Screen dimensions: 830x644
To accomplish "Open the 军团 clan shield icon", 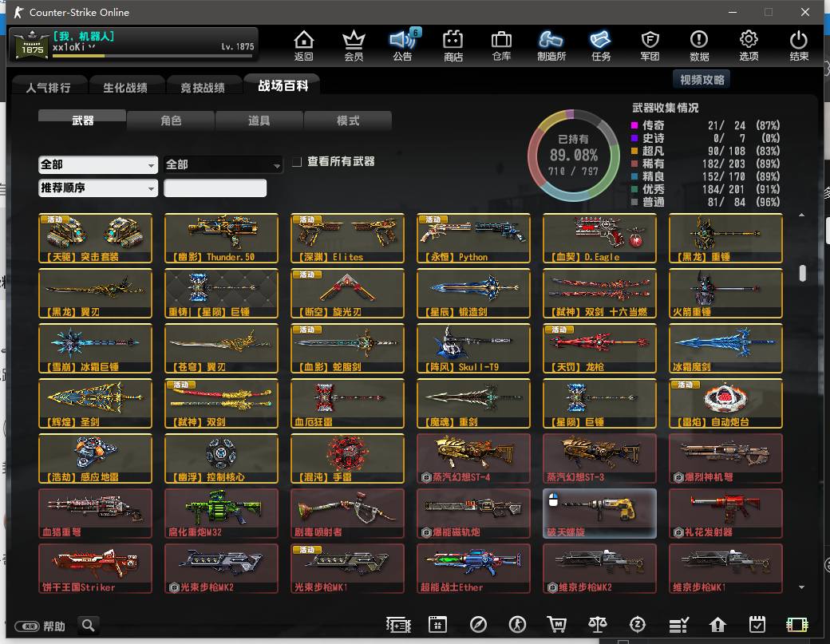I will [x=650, y=45].
